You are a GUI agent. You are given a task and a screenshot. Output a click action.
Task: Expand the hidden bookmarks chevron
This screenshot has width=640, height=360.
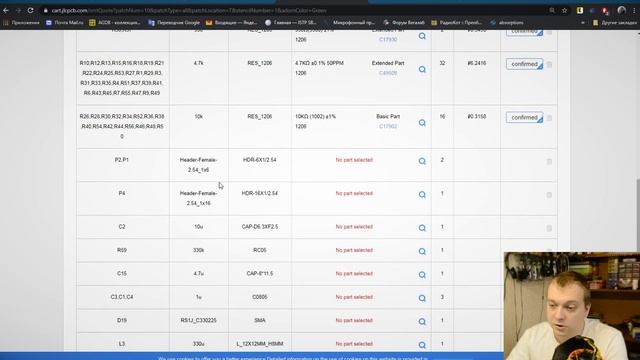(x=582, y=23)
